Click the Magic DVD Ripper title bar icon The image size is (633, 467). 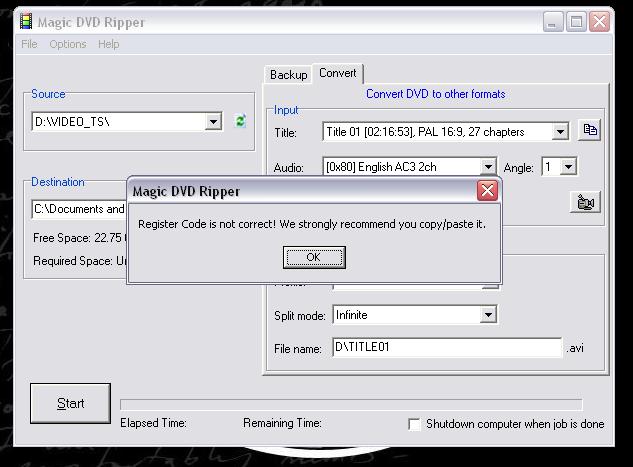click(x=26, y=21)
